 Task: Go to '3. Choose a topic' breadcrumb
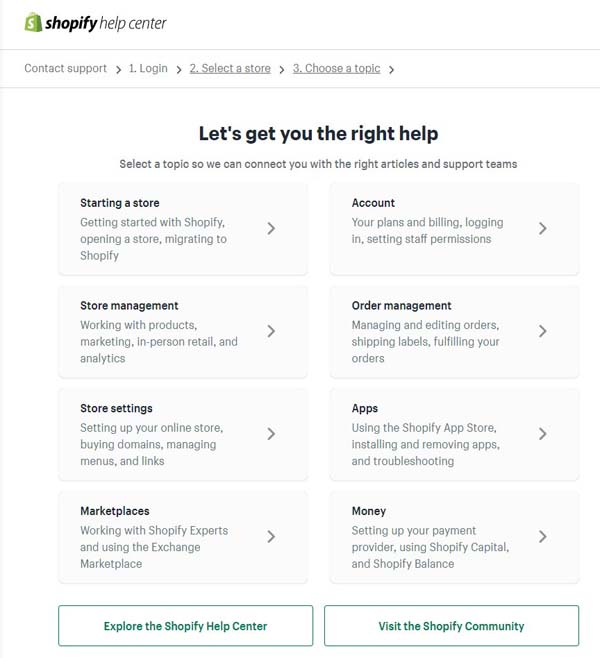[x=337, y=68]
